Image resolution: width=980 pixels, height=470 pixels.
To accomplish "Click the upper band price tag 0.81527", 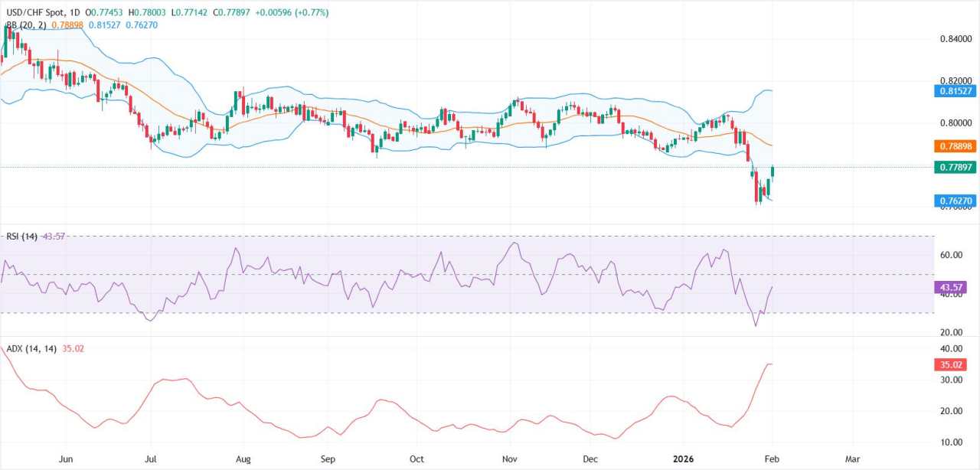I will pos(955,90).
